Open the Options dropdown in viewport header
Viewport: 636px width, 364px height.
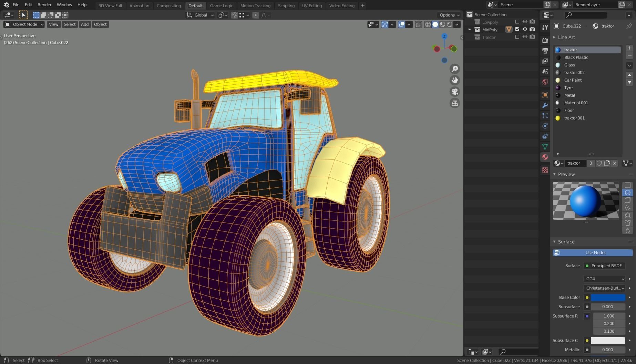[449, 15]
